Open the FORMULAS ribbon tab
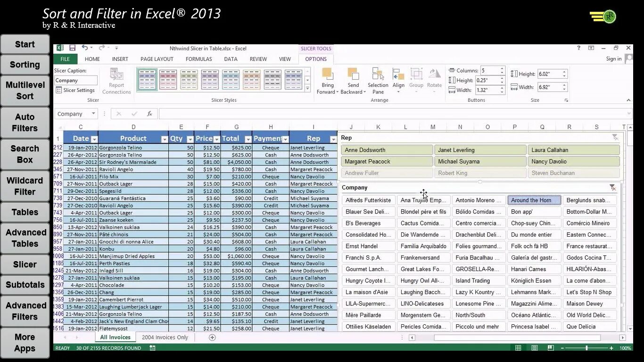The width and height of the screenshot is (644, 362). [x=199, y=59]
